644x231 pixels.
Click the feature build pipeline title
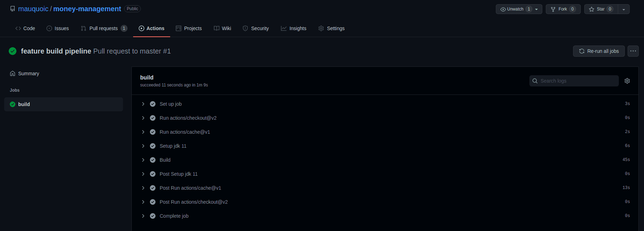[x=56, y=51]
